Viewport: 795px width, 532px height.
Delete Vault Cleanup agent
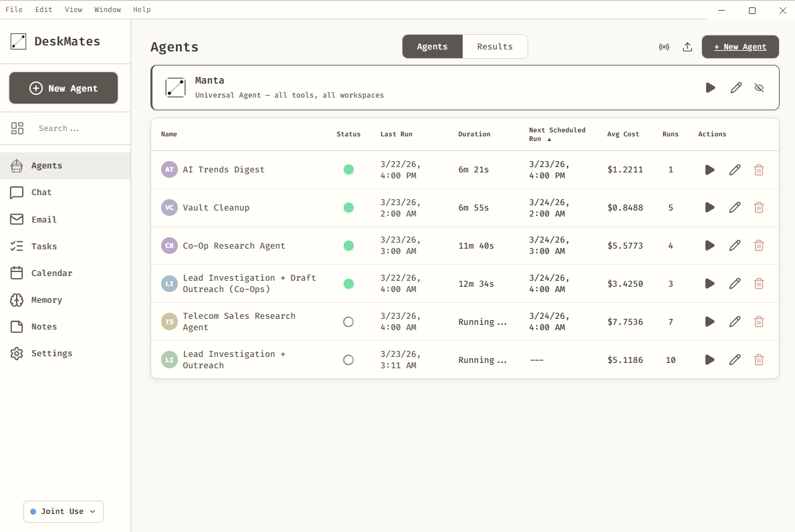[759, 207]
